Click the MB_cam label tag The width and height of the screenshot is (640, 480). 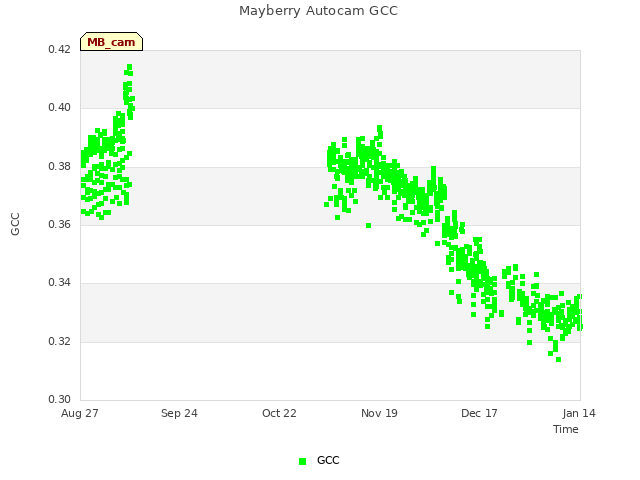point(111,42)
